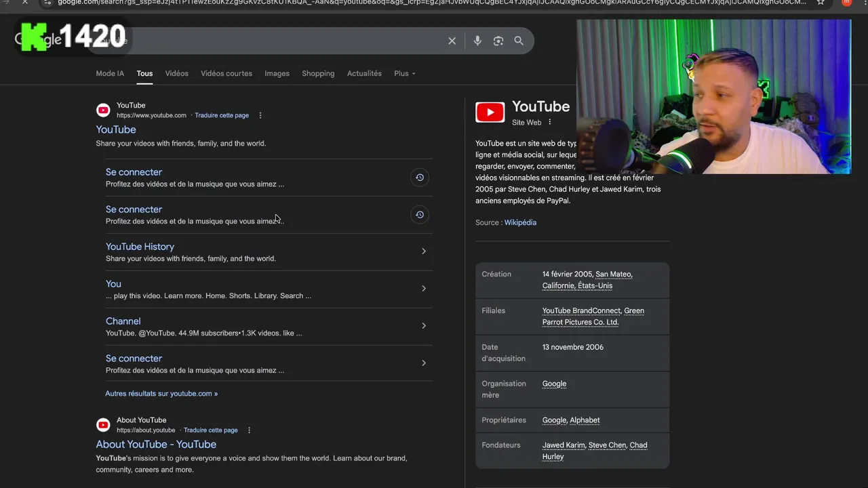Follow the San Mateo link
Image resolution: width=868 pixels, height=488 pixels.
[x=614, y=274]
